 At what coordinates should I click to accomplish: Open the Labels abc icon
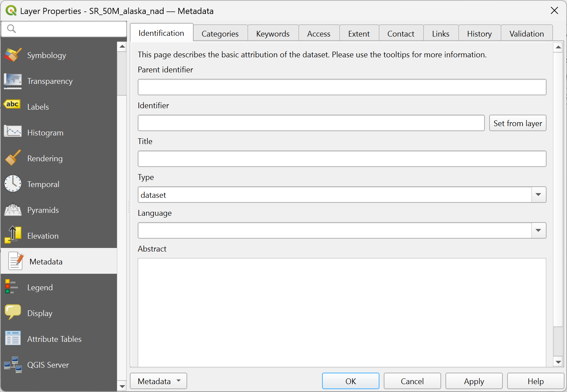[13, 105]
